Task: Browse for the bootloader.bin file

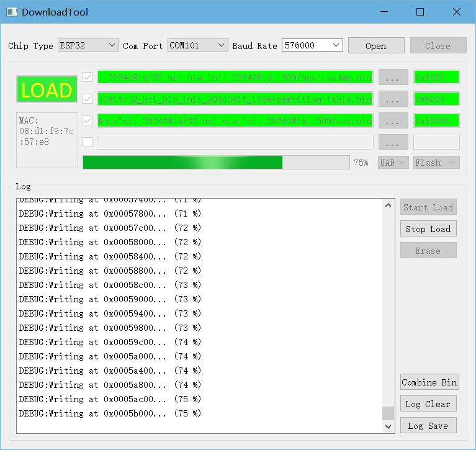Action: point(393,78)
